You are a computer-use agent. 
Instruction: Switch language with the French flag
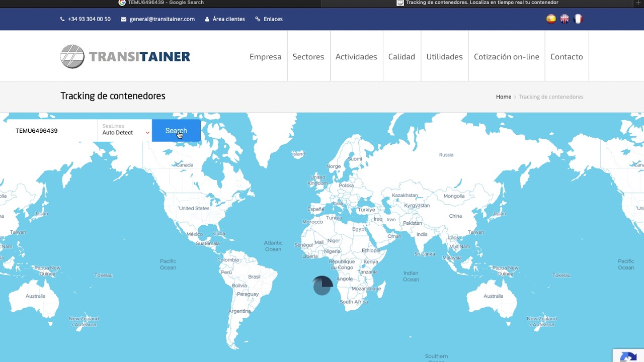(579, 19)
